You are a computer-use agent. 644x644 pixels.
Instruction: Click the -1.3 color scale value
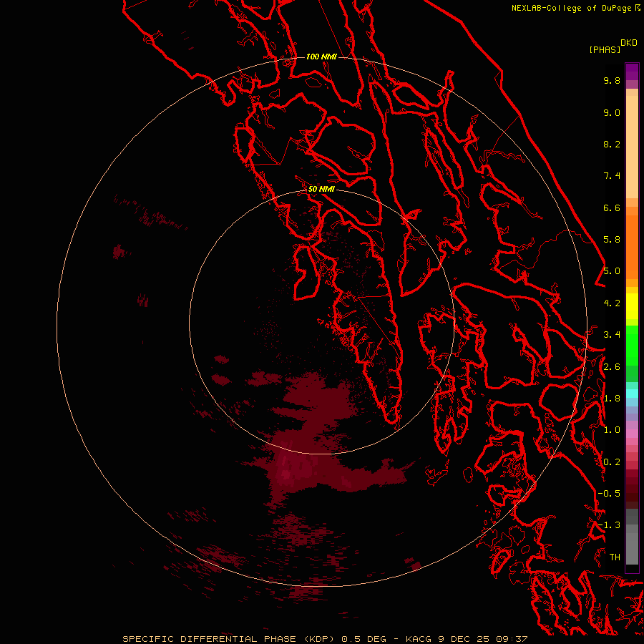tap(609, 525)
